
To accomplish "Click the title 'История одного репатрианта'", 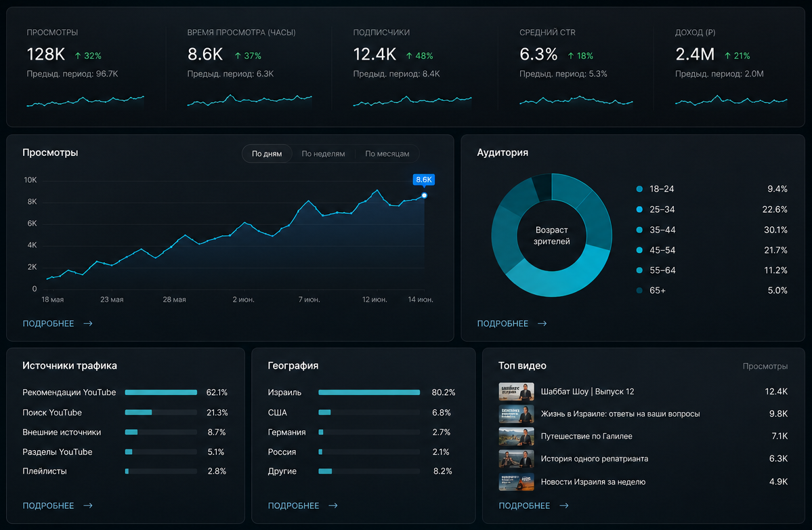I will tap(595, 459).
